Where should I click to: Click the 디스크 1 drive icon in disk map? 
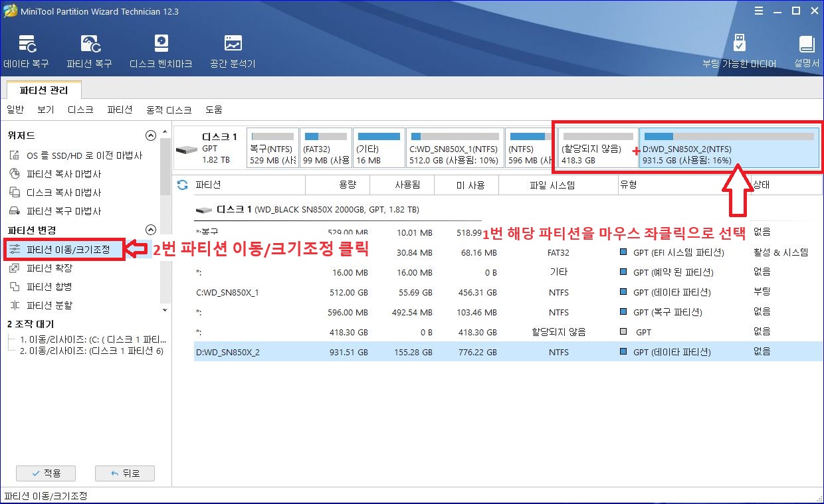186,149
